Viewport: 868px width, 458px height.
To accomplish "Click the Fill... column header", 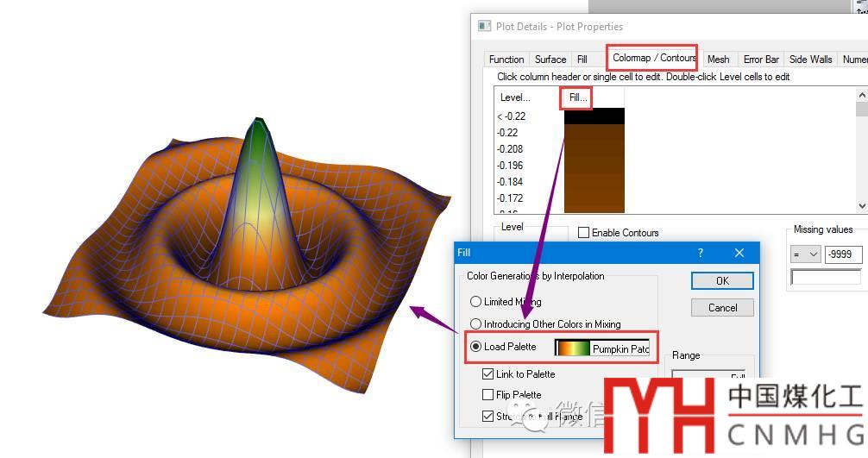I will tap(578, 97).
